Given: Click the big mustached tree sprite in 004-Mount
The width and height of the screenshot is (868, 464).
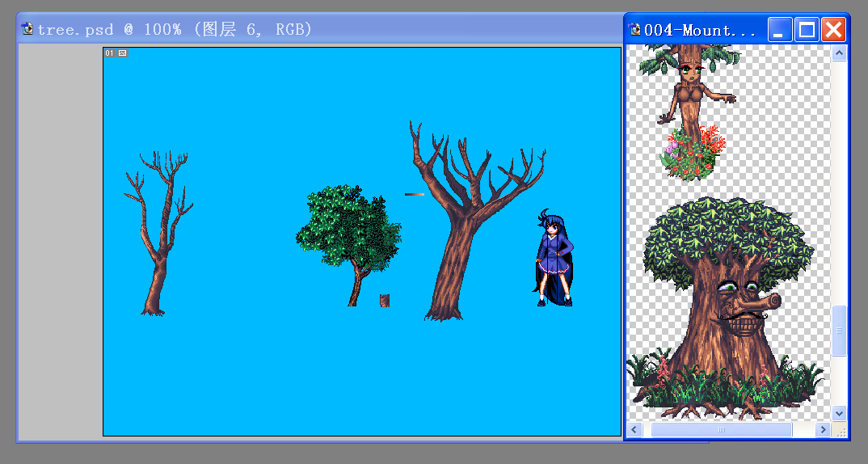Looking at the screenshot, I should point(725,307).
